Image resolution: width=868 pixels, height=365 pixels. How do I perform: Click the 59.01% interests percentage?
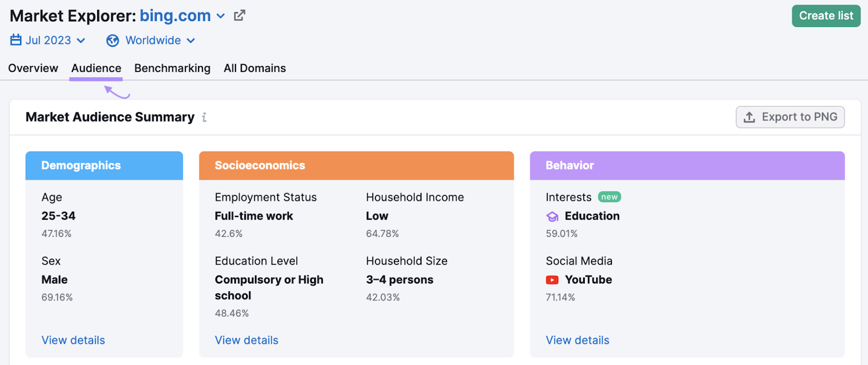pyautogui.click(x=561, y=234)
